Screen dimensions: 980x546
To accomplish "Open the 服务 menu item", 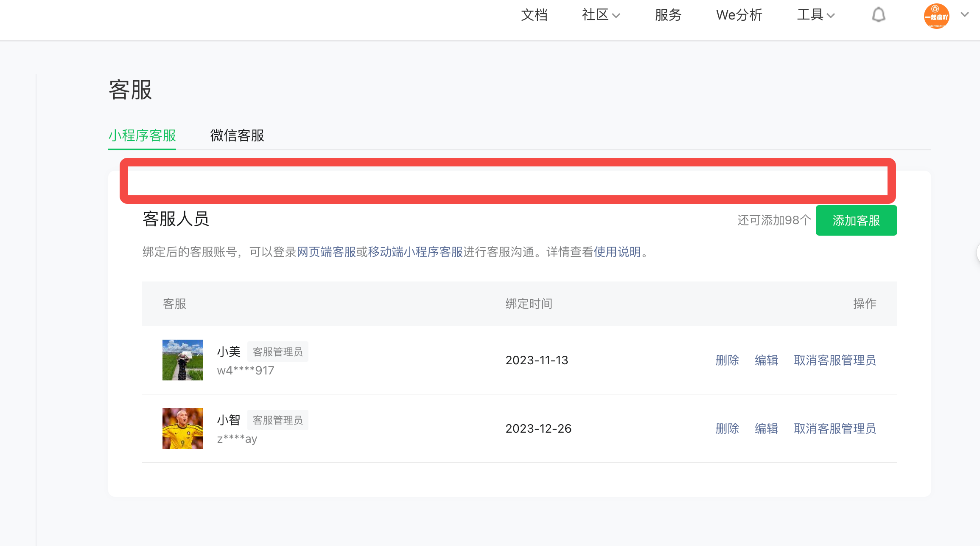I will [668, 15].
